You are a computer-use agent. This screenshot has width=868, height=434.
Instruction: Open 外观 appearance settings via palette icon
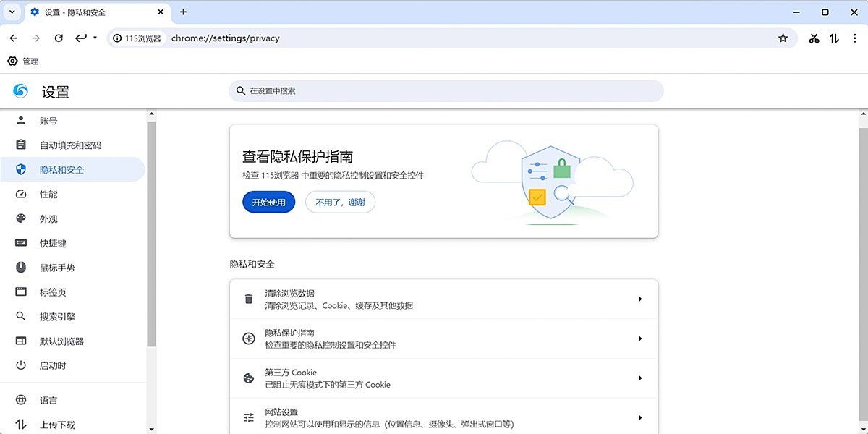[x=20, y=218]
